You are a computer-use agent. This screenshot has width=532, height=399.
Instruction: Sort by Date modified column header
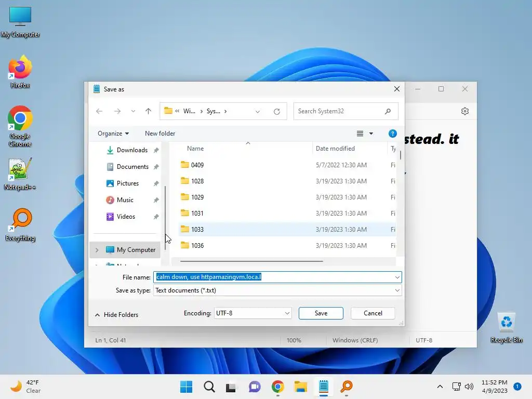(335, 148)
